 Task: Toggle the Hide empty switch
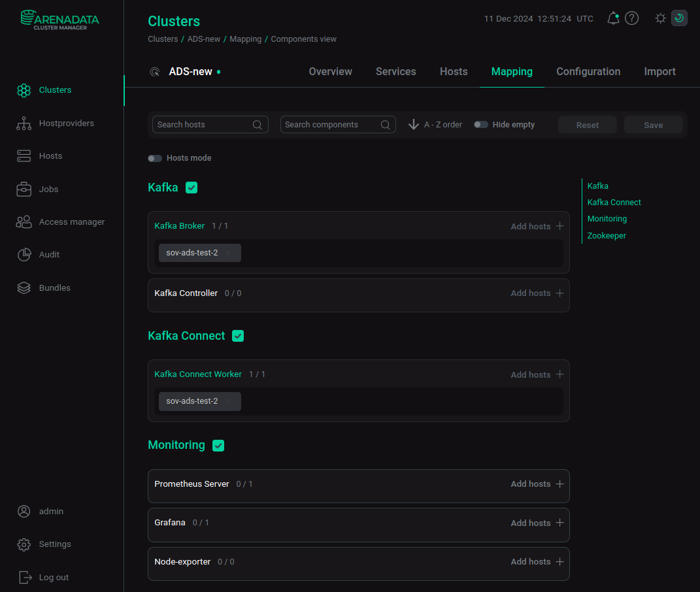pyautogui.click(x=481, y=125)
